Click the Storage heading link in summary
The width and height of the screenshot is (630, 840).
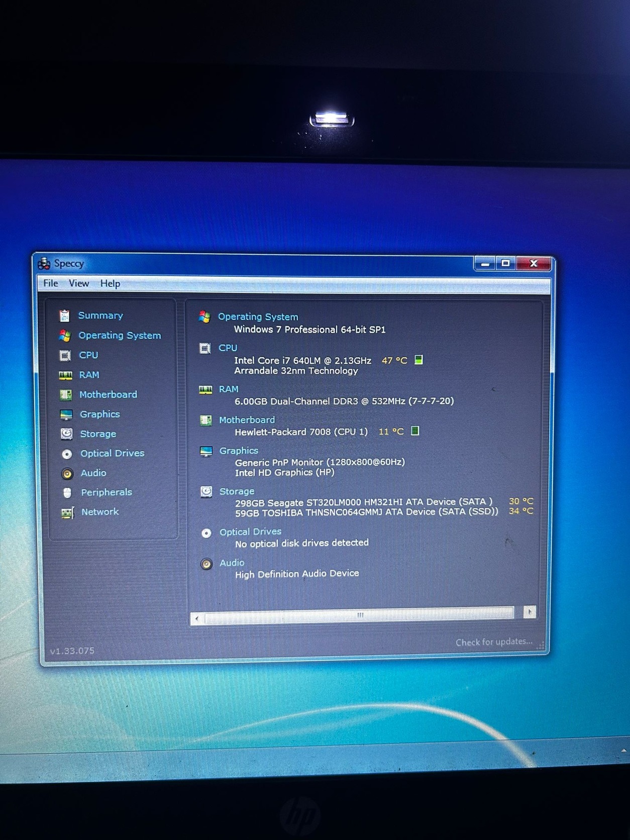pyautogui.click(x=237, y=491)
